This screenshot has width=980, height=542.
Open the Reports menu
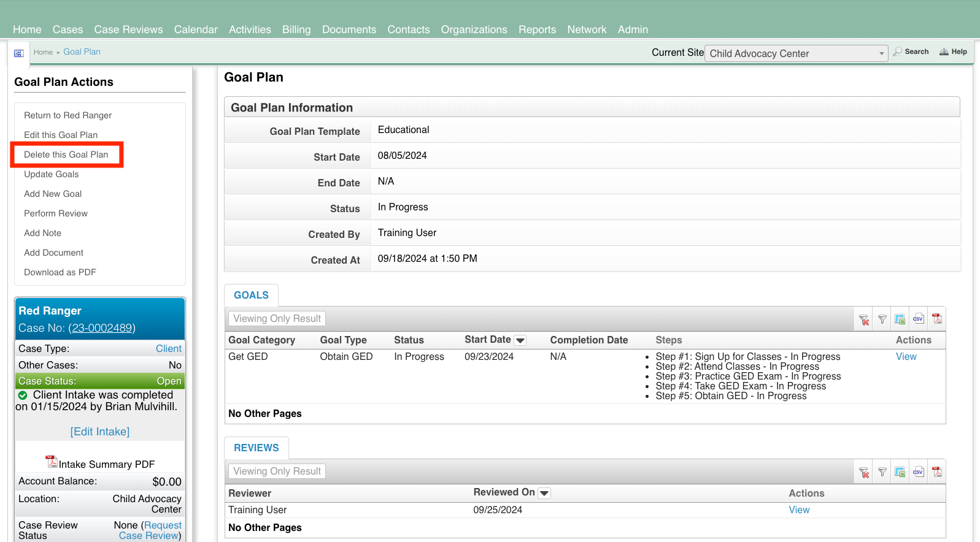pos(537,29)
